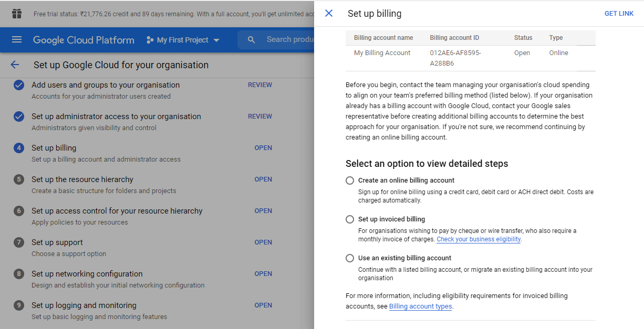This screenshot has height=329, width=644.
Task: Open the My First Project dropdown
Action: coord(183,40)
